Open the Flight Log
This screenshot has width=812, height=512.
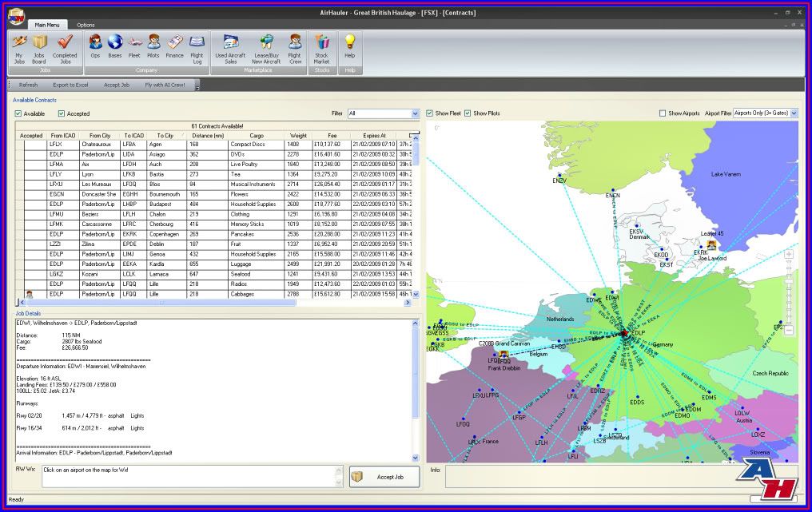197,50
